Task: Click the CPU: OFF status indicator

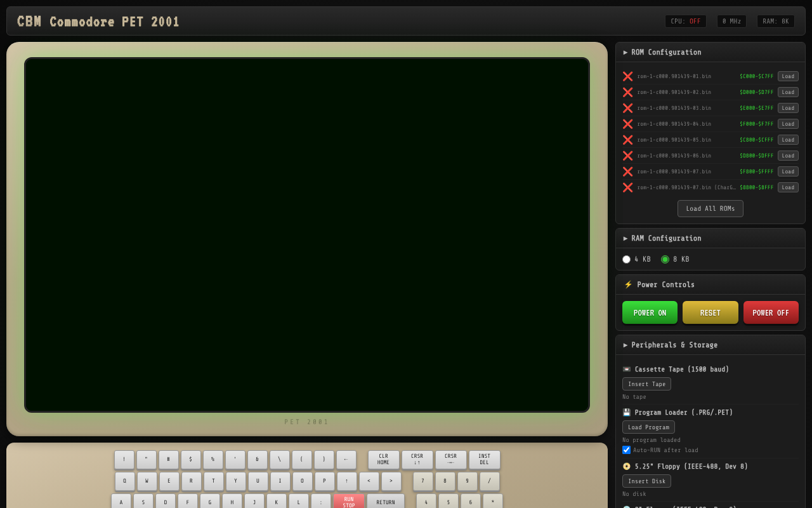Action: tap(686, 20)
